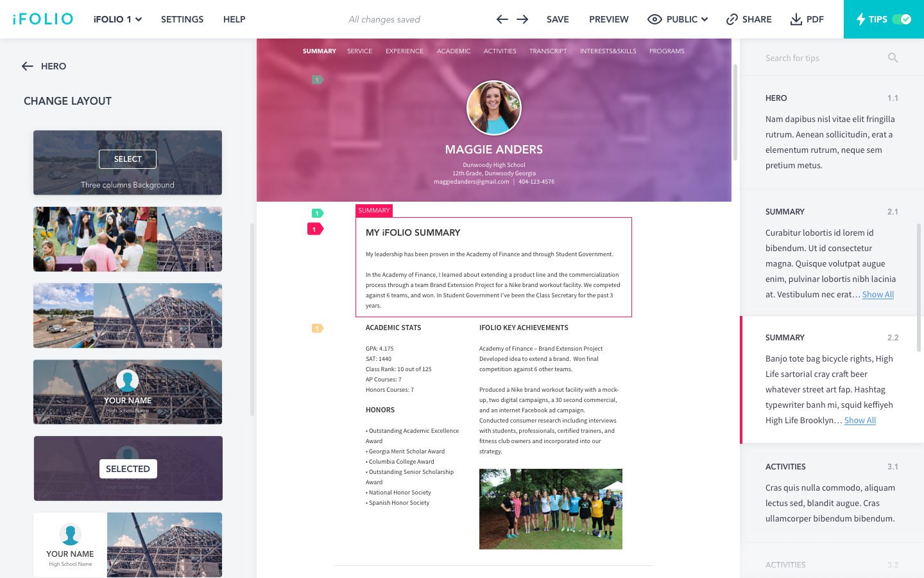Choose the centered YOUR NAME background layout
Viewport: 924px width, 578px height.
click(x=128, y=392)
